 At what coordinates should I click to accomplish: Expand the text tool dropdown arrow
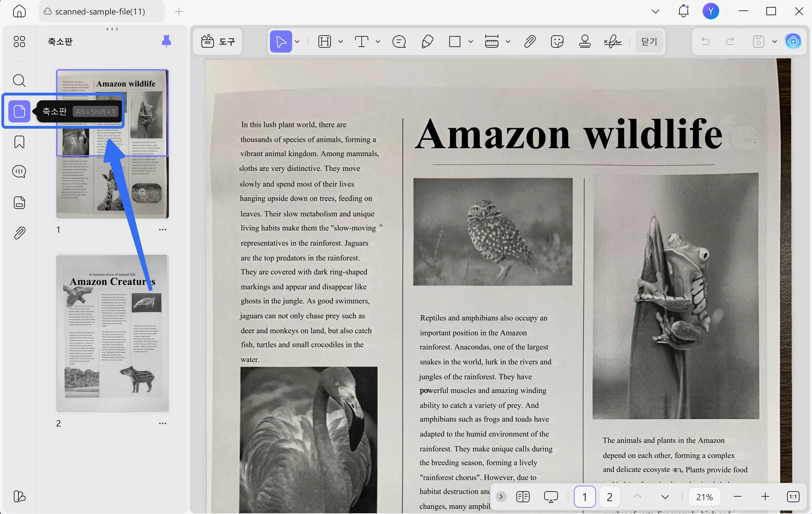click(378, 42)
